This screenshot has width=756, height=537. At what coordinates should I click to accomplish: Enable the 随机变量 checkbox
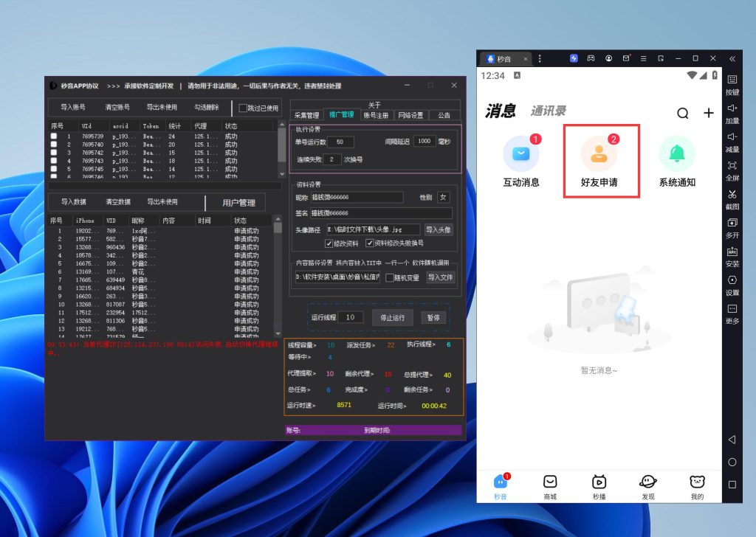(x=389, y=277)
